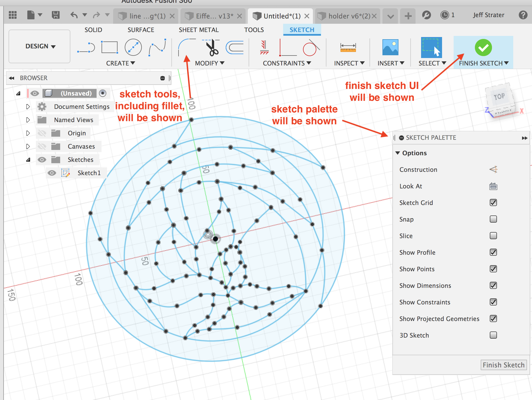This screenshot has height=400, width=532.
Task: Select the Spline sketch tool
Action: tap(157, 47)
